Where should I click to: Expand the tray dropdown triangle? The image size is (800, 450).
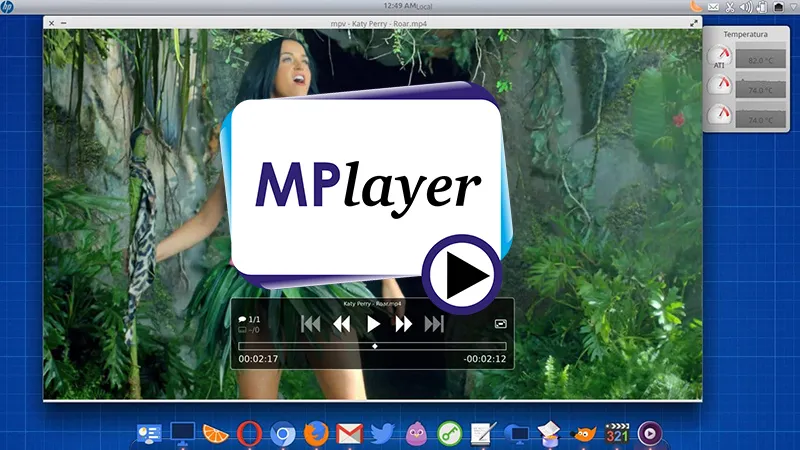pos(794,6)
